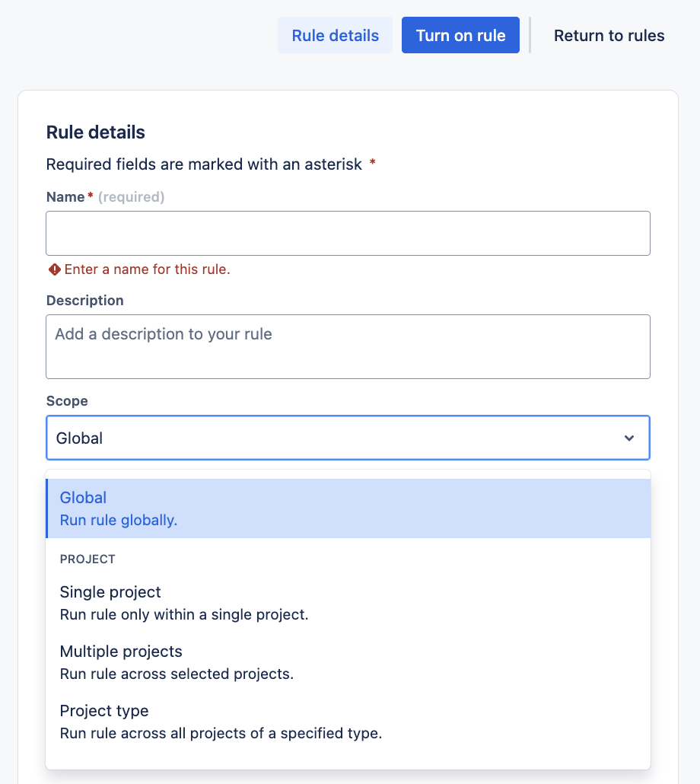The height and width of the screenshot is (784, 700).
Task: Click into the Description text area
Action: click(x=348, y=346)
